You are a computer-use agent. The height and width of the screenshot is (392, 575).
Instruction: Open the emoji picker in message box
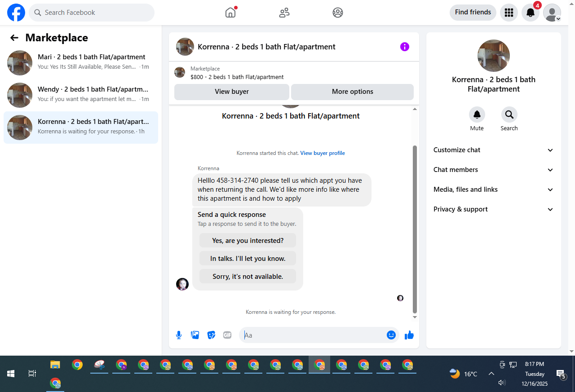[391, 335]
